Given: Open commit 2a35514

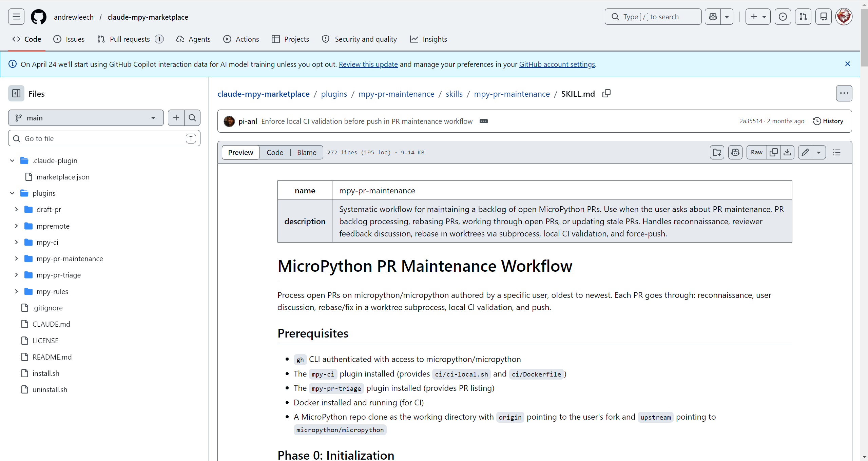Looking at the screenshot, I should tap(751, 121).
